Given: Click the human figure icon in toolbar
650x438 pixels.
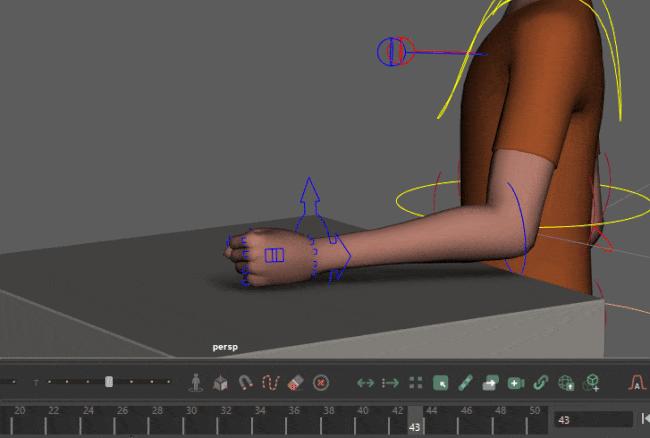Looking at the screenshot, I should pyautogui.click(x=196, y=382).
